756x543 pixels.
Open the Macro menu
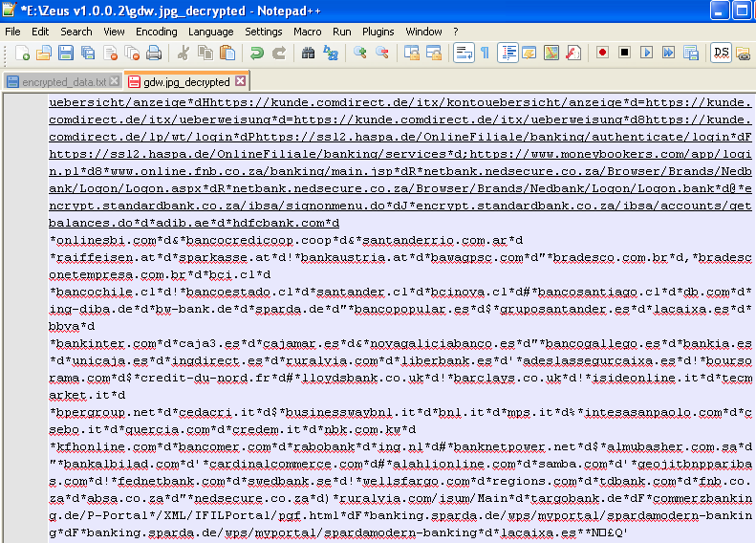coord(307,32)
